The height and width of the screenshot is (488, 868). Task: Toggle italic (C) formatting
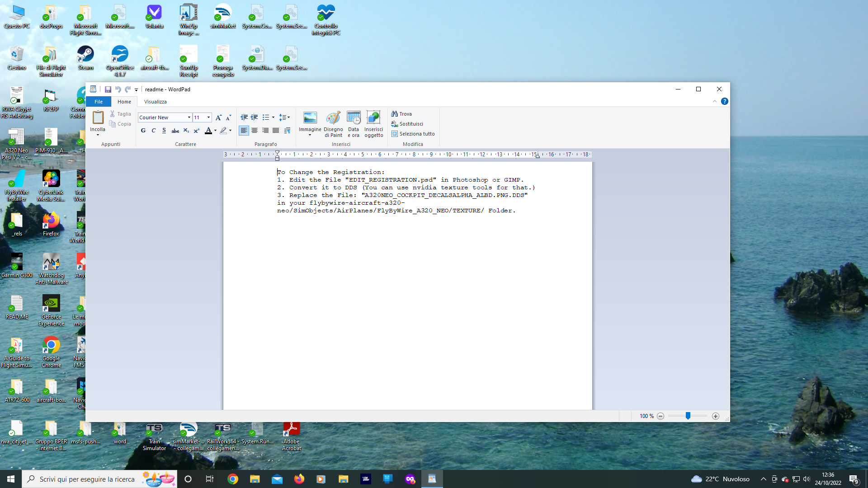(x=154, y=131)
